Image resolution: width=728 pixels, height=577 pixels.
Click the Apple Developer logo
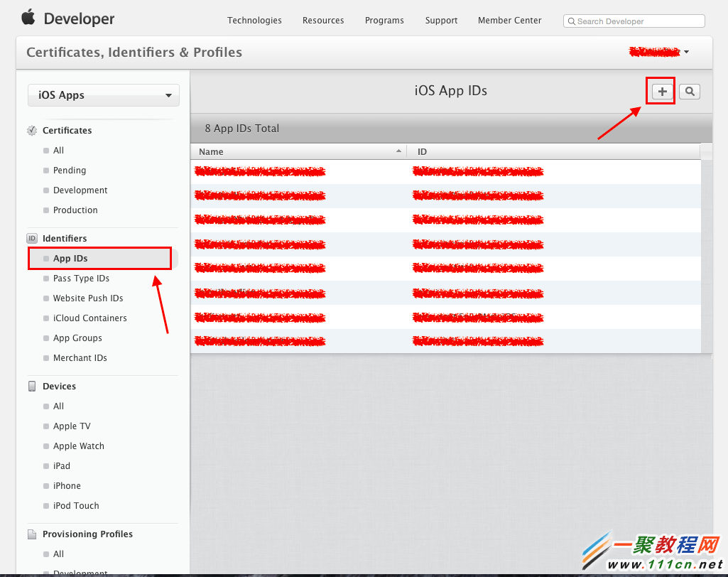coord(29,17)
